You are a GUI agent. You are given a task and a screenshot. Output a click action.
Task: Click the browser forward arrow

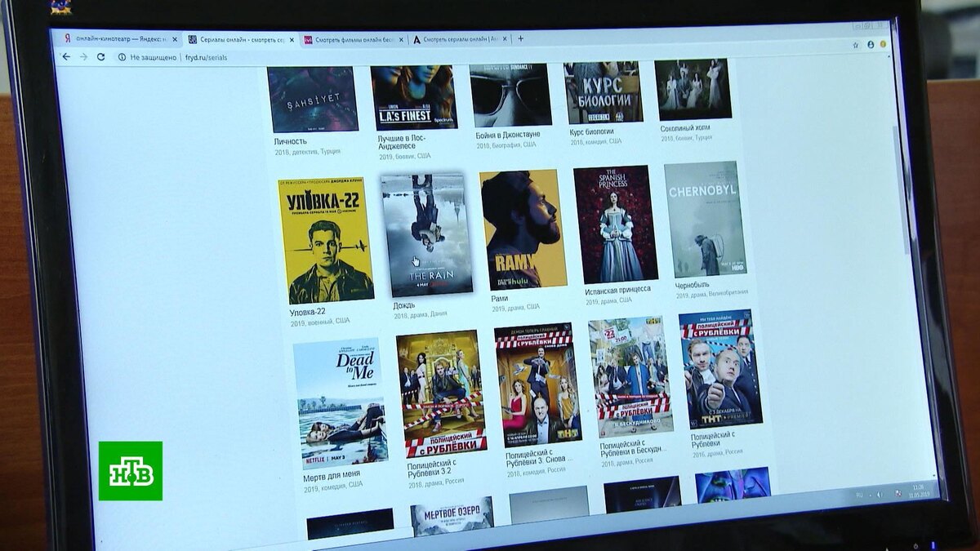tap(83, 56)
